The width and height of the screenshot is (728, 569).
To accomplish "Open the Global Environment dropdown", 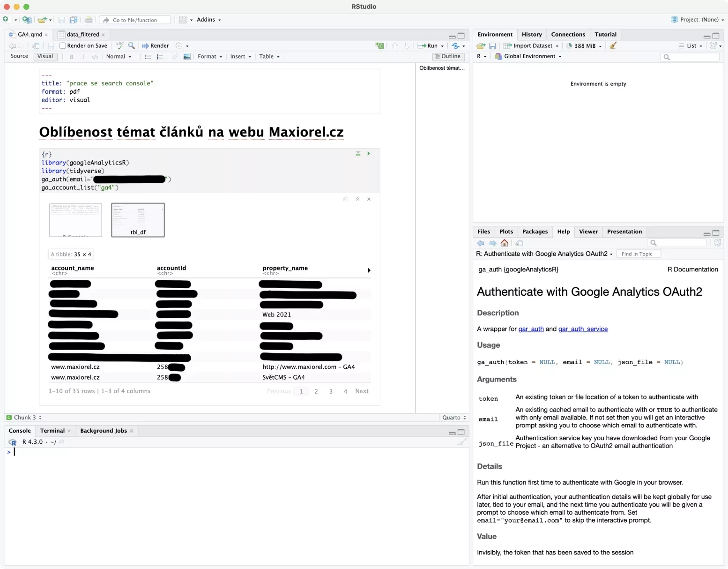I will pos(528,56).
